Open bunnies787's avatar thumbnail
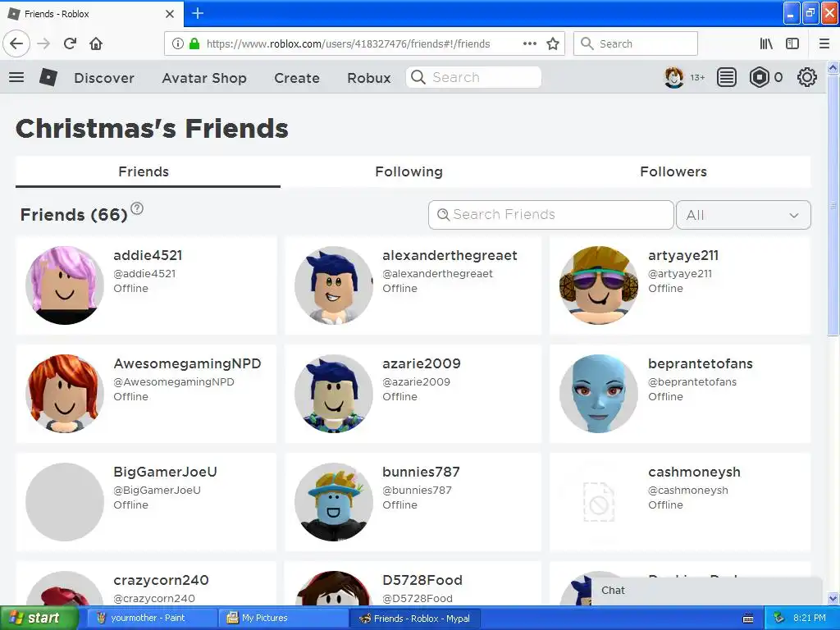The image size is (840, 630). [334, 502]
